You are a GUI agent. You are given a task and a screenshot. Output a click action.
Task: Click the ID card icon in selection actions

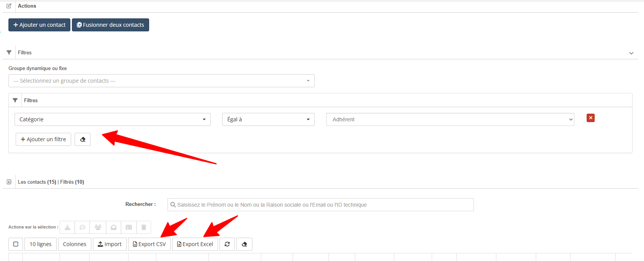pos(129,227)
